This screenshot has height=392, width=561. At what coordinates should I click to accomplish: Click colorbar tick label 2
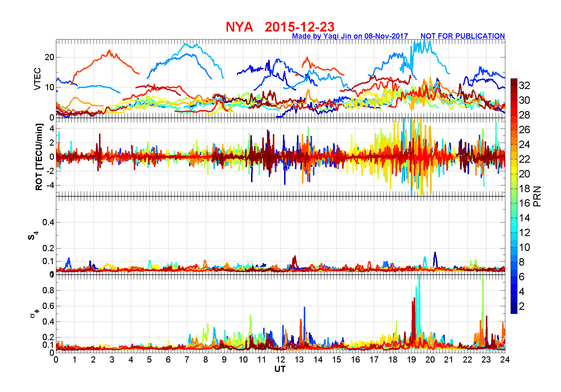(522, 306)
